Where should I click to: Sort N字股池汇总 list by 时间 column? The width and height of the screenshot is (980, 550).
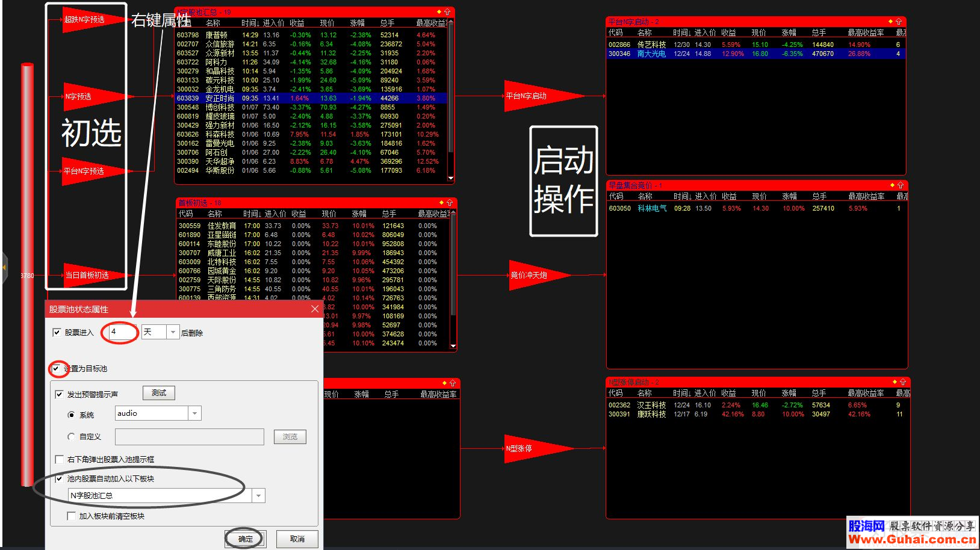coord(250,23)
